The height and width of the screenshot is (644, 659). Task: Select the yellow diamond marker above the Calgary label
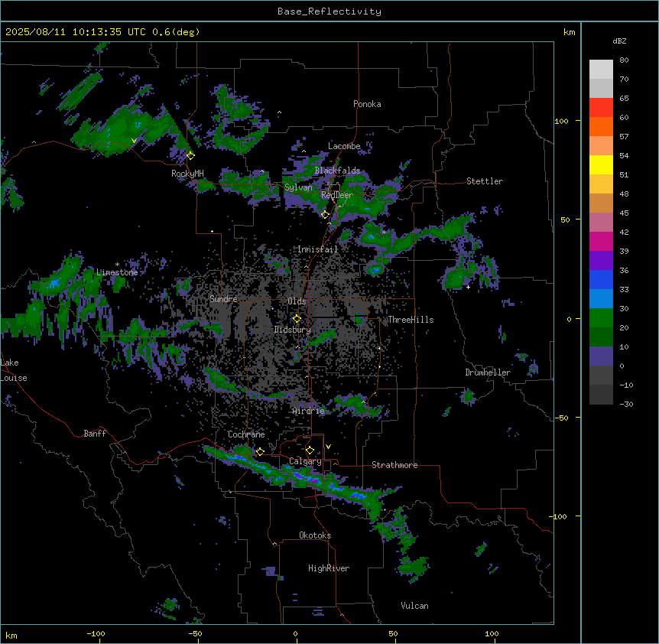click(x=310, y=450)
